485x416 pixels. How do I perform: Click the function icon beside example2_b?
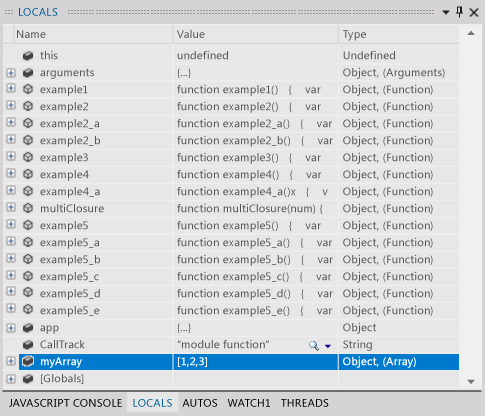(x=28, y=140)
